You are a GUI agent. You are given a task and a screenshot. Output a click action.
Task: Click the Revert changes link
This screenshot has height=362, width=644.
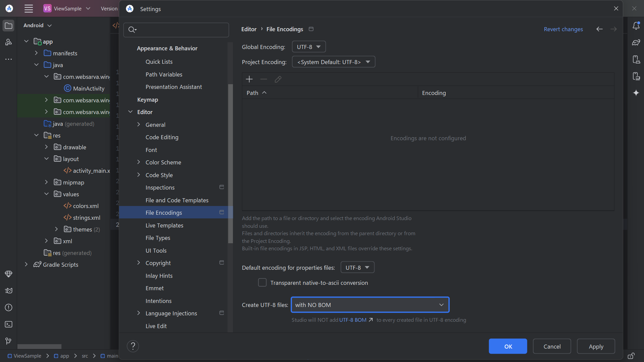[563, 29]
